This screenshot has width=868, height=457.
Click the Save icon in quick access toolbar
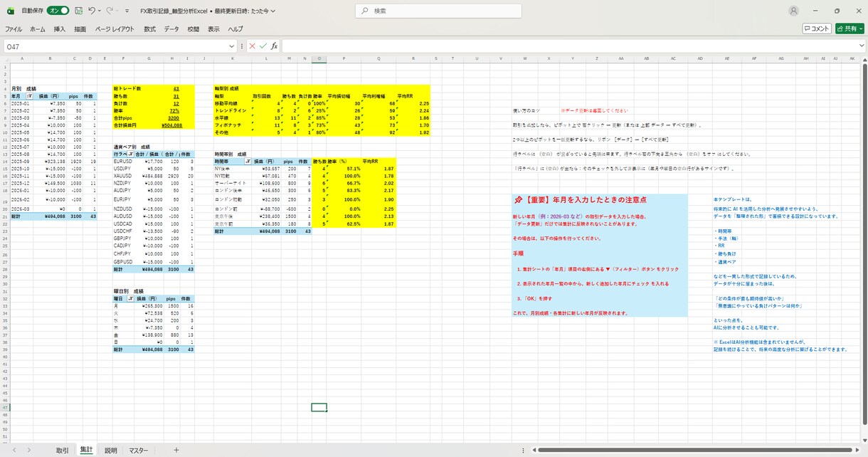[78, 11]
